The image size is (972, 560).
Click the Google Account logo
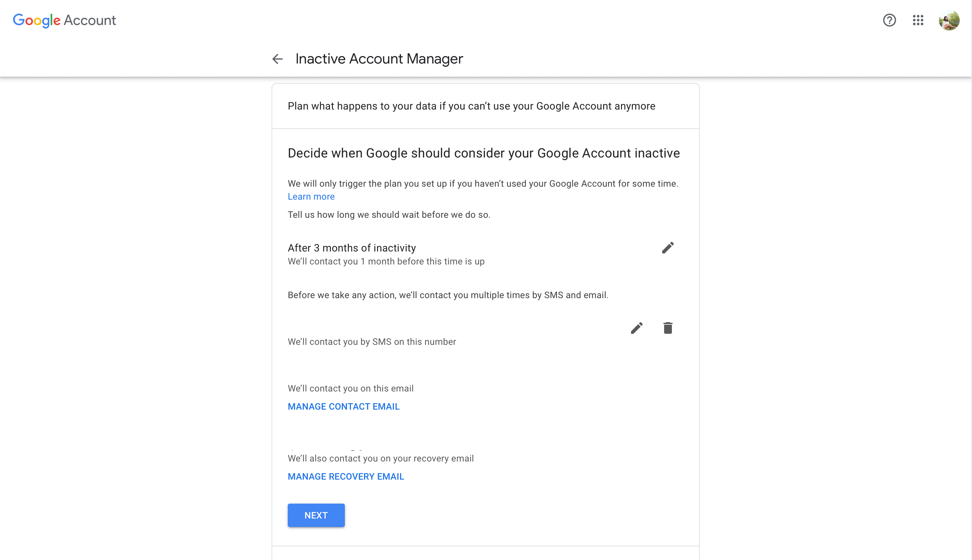click(64, 20)
